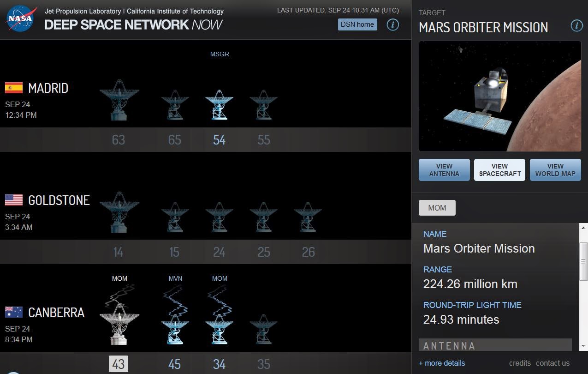Open the contact us link
Screen dimensions: 588x374
(552, 363)
